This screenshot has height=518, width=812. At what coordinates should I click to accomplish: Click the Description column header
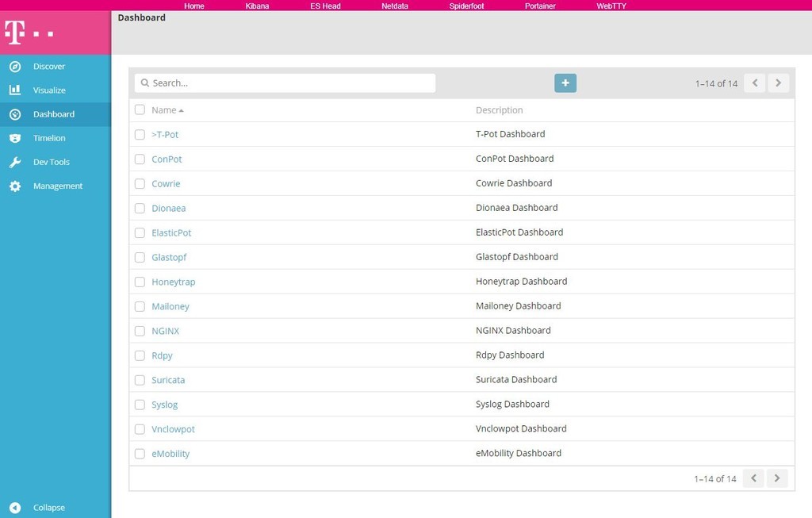(500, 110)
